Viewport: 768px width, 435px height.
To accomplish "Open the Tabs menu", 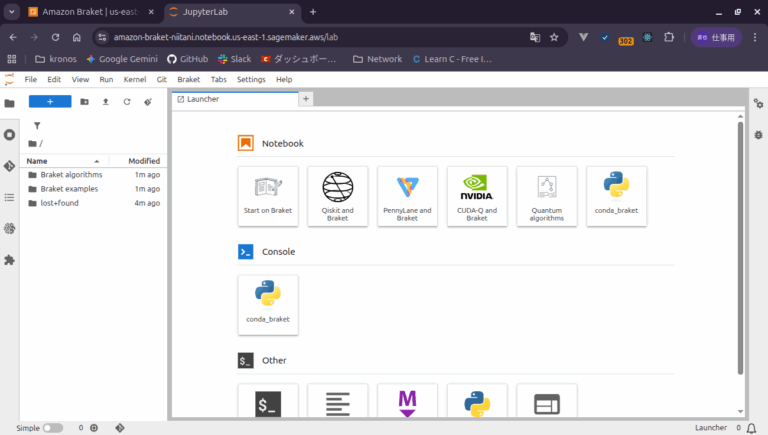I will point(218,79).
